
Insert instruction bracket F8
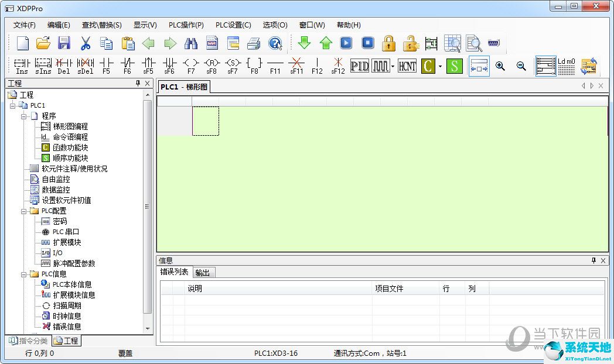point(254,66)
